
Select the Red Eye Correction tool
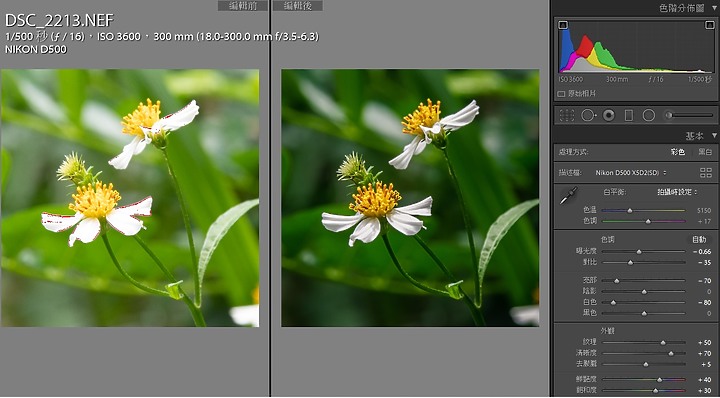pos(609,115)
